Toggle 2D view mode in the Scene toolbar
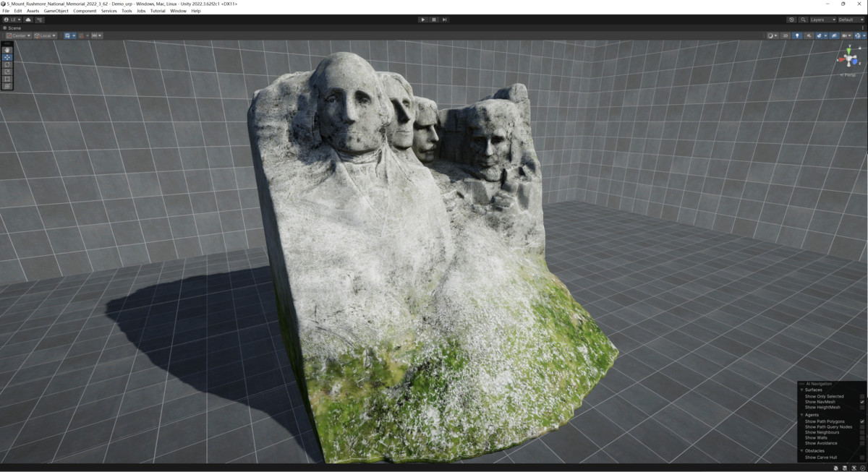 click(786, 35)
